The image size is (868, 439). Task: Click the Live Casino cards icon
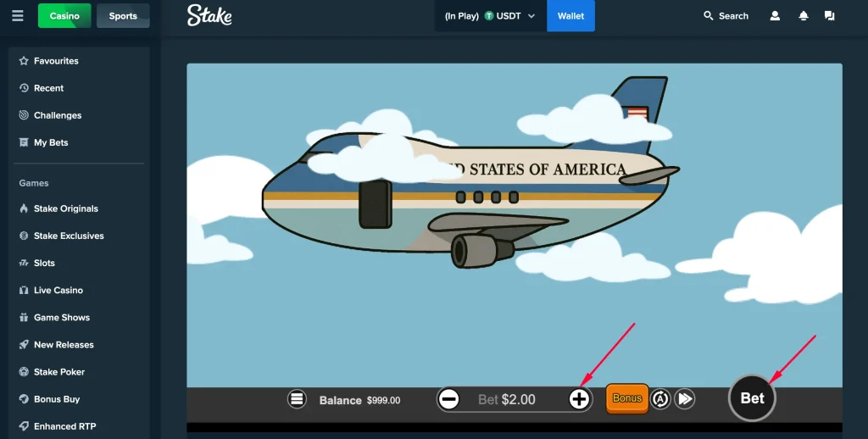(23, 290)
